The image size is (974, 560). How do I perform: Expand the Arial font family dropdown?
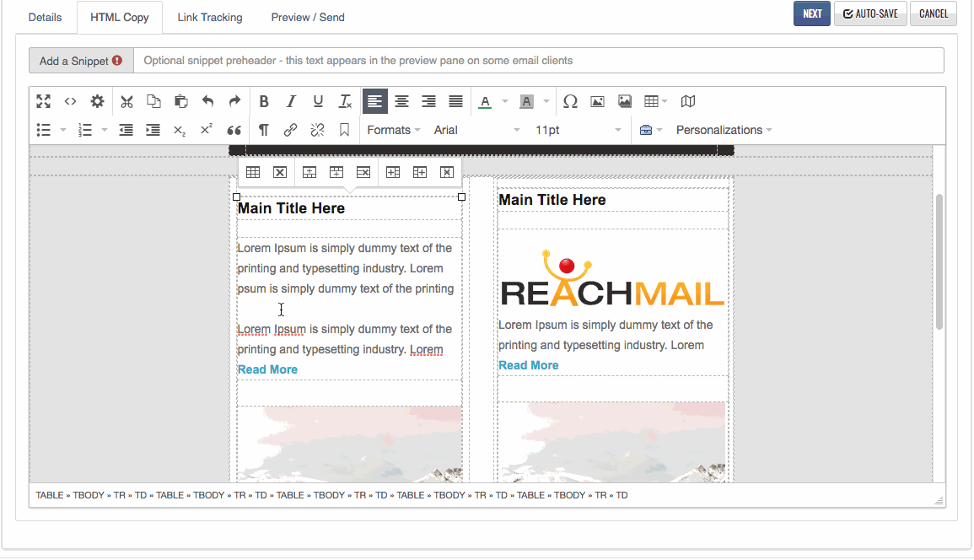[476, 130]
